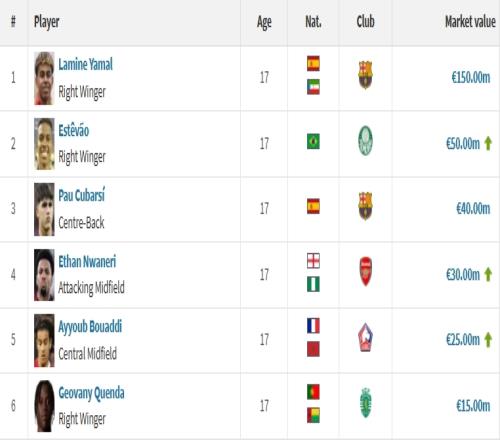Click the Lille club crest
500x440 pixels.
(x=365, y=337)
